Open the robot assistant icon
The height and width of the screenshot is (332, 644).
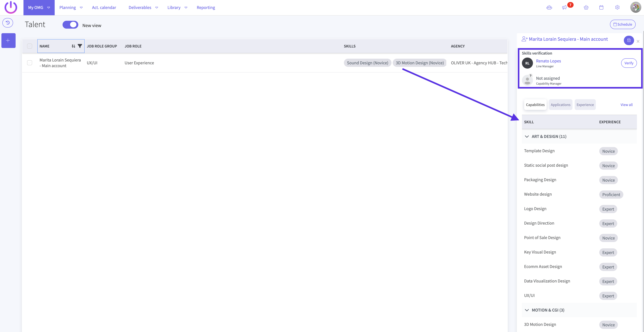pos(549,8)
